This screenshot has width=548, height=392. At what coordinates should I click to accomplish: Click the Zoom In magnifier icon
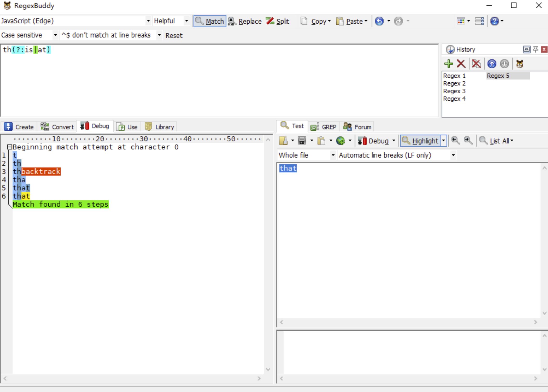tap(468, 141)
